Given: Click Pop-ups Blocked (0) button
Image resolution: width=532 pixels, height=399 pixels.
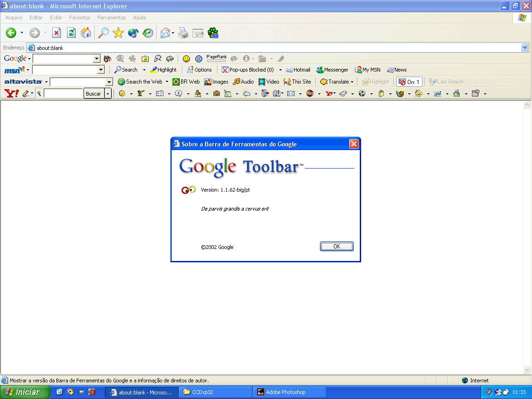Looking at the screenshot, I should 248,70.
